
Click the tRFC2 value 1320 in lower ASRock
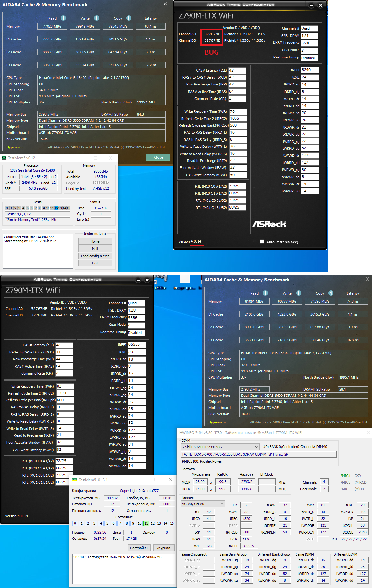[x=65, y=393]
